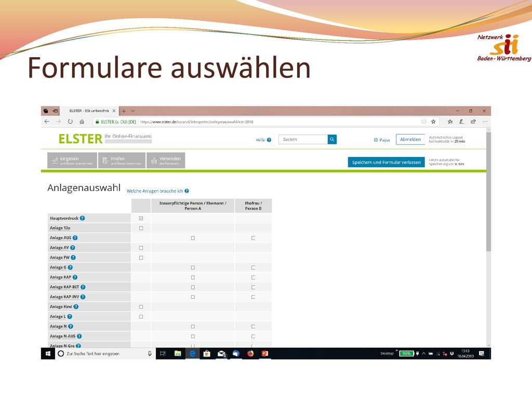Open the help icon next to Anlage G

tap(70, 268)
